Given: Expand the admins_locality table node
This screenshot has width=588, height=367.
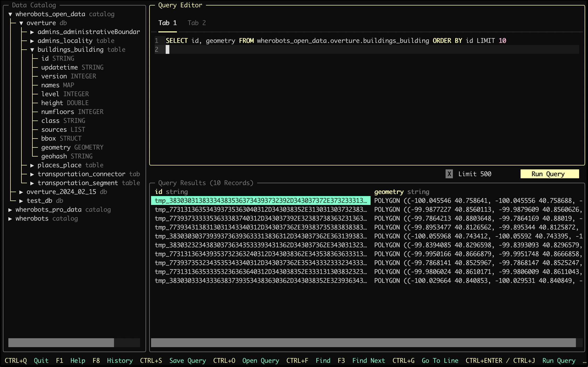Looking at the screenshot, I should 32,41.
